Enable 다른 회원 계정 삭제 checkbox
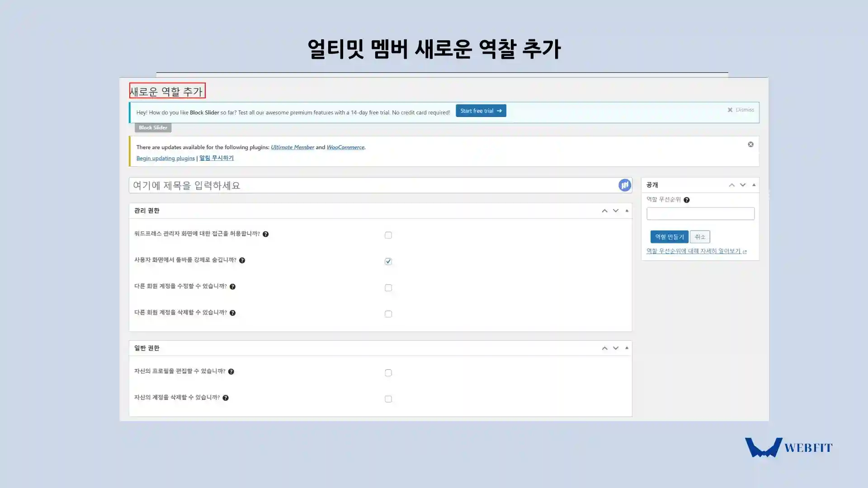This screenshot has height=488, width=868. point(388,314)
